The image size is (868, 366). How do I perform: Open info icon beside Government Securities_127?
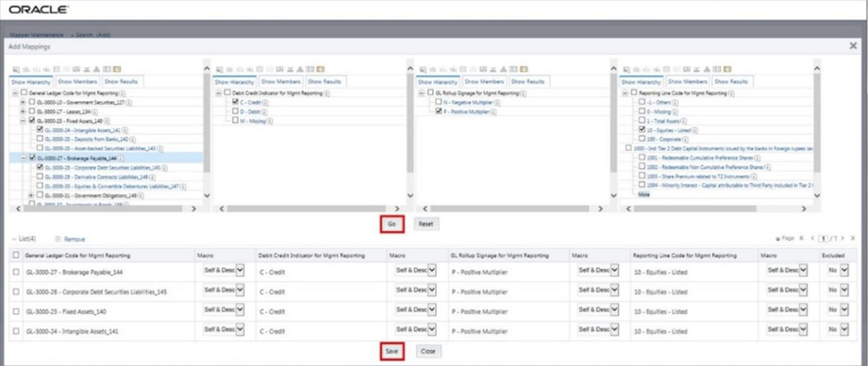point(128,103)
